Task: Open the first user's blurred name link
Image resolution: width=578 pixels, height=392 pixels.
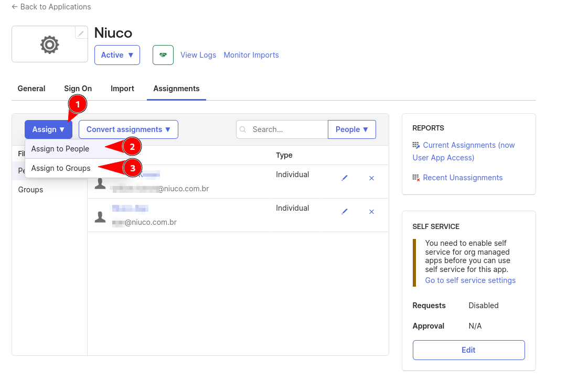Action: point(149,175)
